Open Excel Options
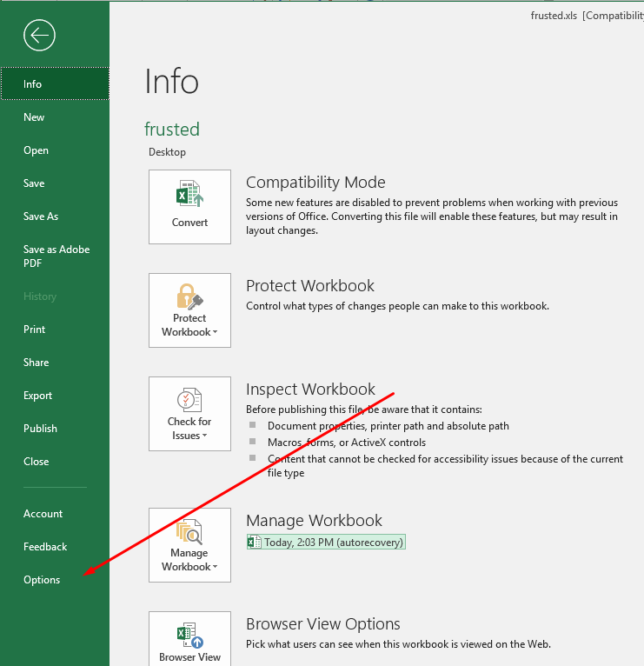Image resolution: width=644 pixels, height=666 pixels. click(55, 580)
